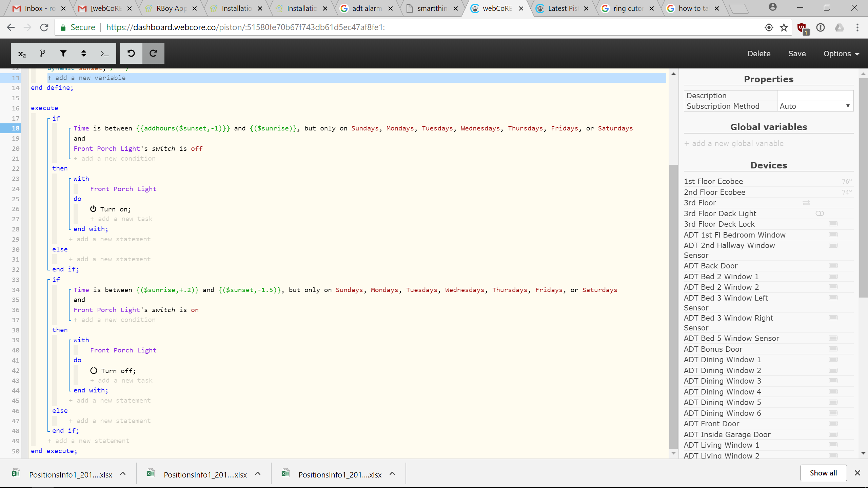Image resolution: width=868 pixels, height=488 pixels.
Task: Expand second PositionsInfo1 download chevron
Action: [x=258, y=474]
